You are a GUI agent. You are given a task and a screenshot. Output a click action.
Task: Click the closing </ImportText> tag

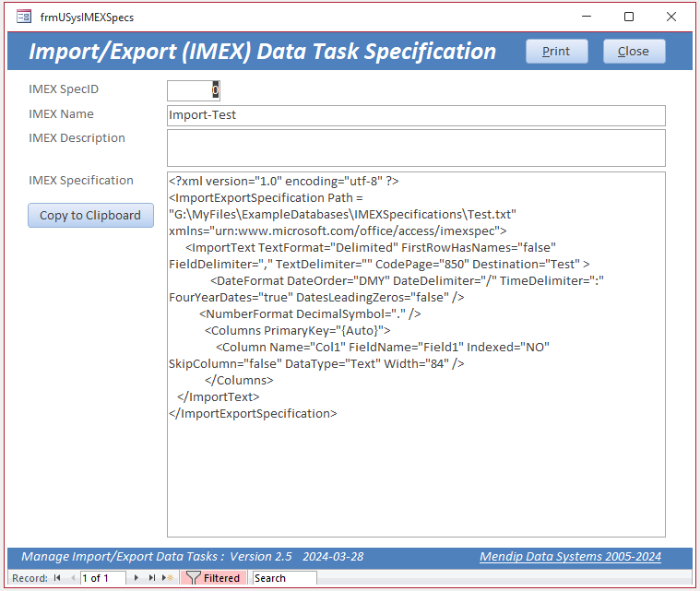219,396
